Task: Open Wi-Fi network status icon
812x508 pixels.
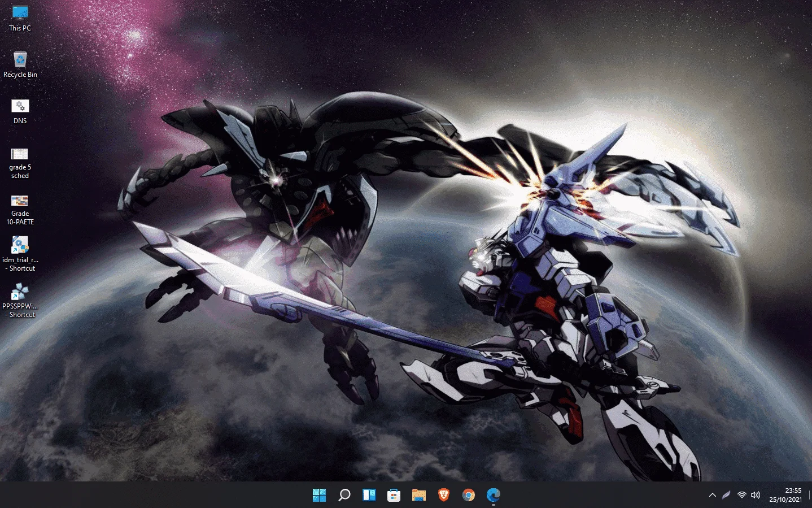Action: [741, 495]
